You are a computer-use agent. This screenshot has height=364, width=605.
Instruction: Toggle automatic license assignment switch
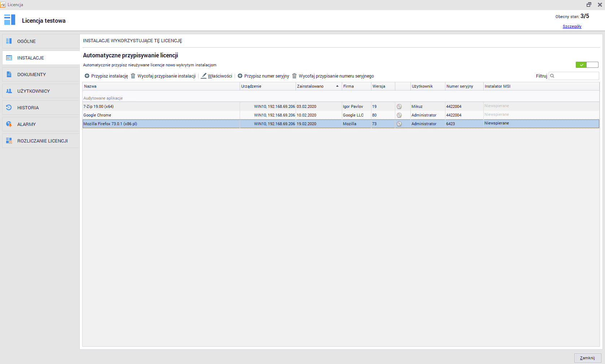[x=587, y=65]
